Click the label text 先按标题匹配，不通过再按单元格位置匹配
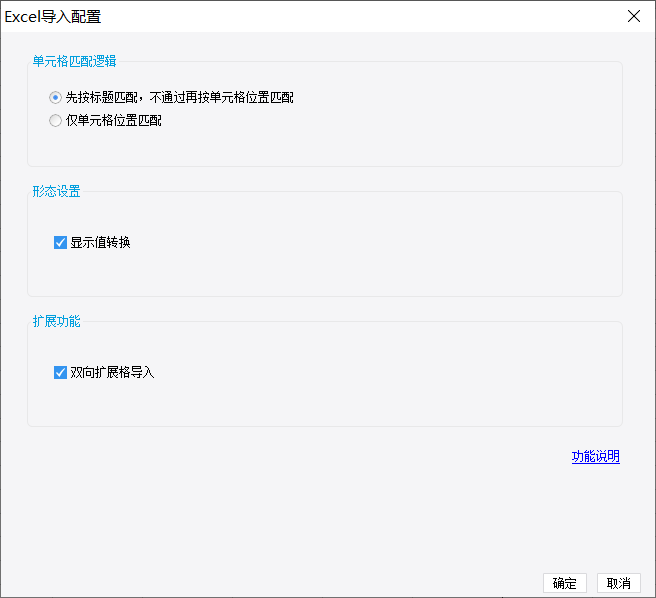 coord(179,98)
